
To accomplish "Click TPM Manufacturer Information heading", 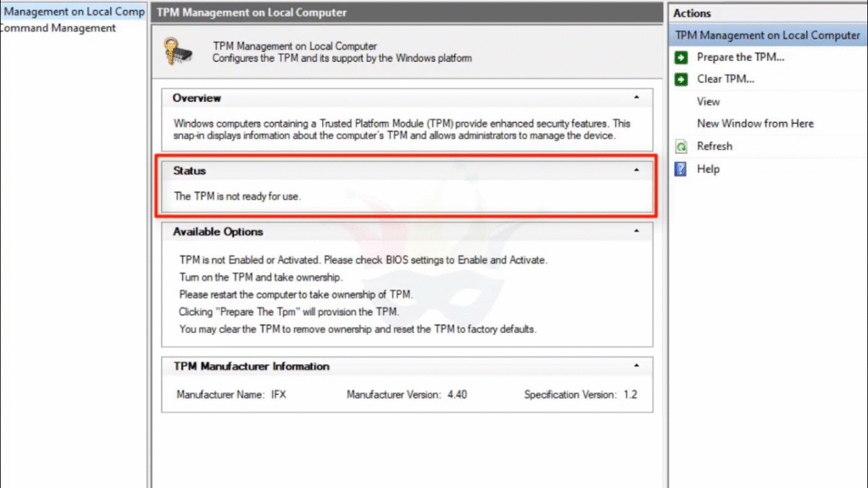I will pyautogui.click(x=251, y=366).
